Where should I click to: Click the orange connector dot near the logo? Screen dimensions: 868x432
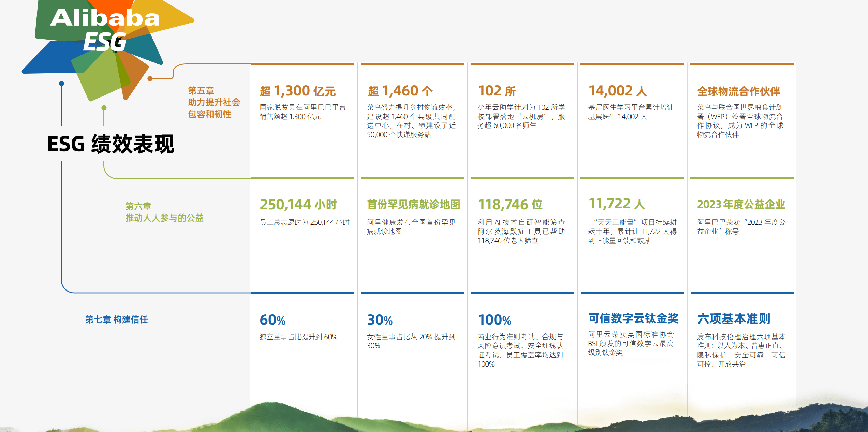(150, 79)
